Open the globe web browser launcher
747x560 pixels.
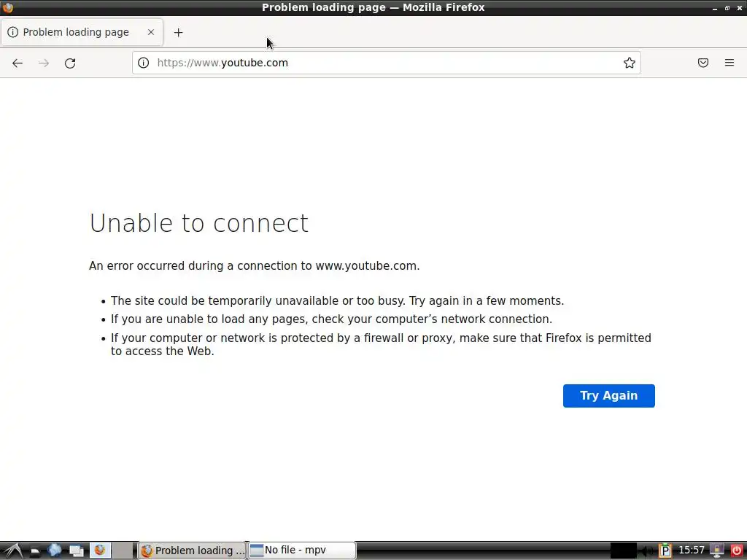[54, 551]
